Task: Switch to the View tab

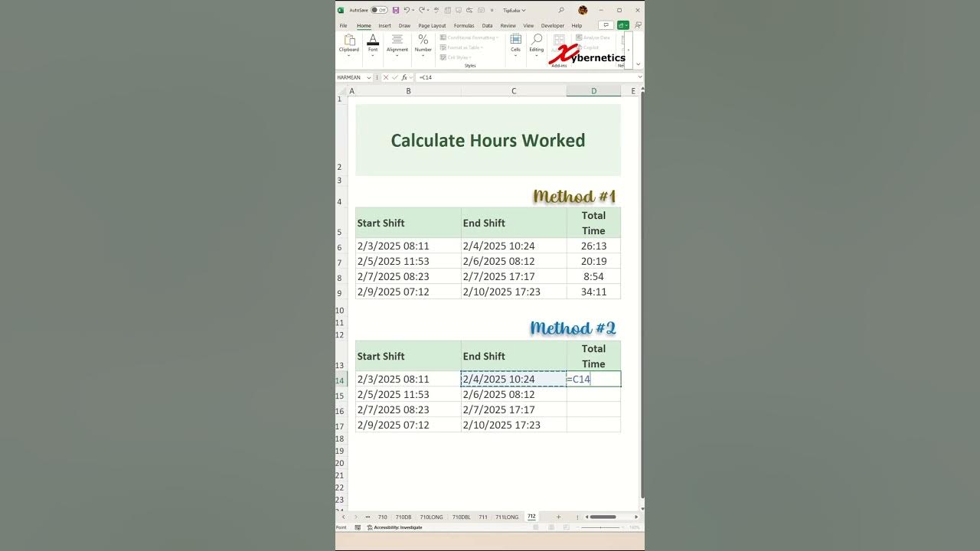Action: coord(528,25)
